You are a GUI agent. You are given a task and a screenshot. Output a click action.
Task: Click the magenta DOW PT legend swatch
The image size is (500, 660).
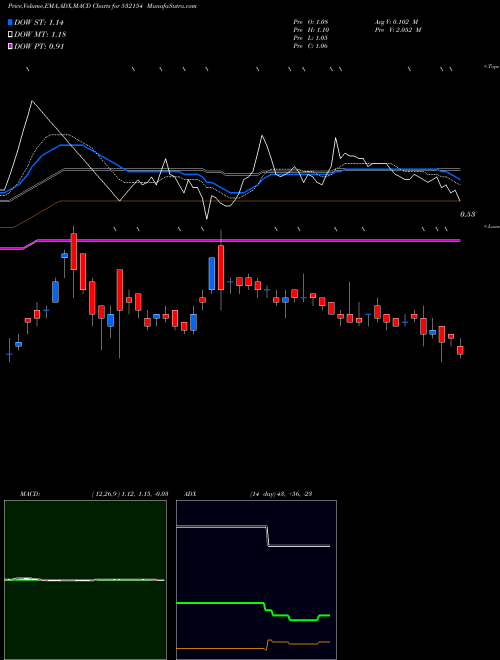click(x=11, y=46)
